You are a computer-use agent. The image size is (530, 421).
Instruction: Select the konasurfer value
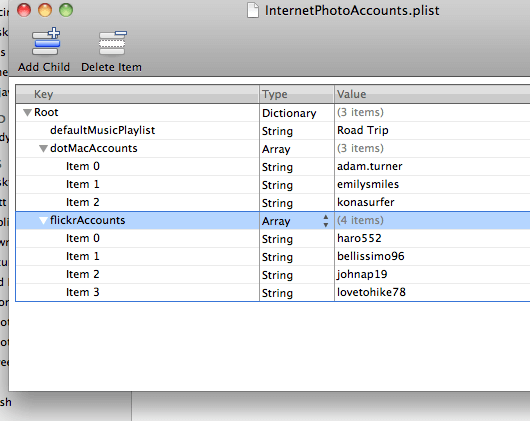tap(365, 202)
